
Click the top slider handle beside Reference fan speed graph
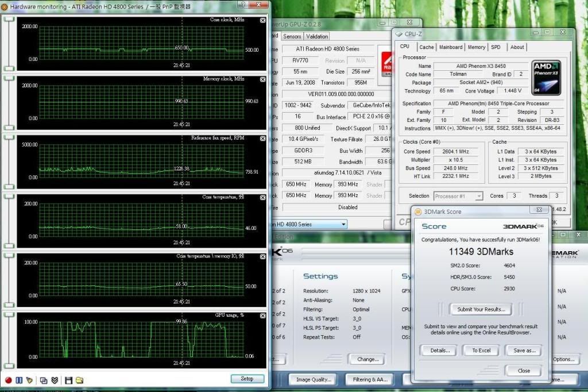(x=9, y=137)
